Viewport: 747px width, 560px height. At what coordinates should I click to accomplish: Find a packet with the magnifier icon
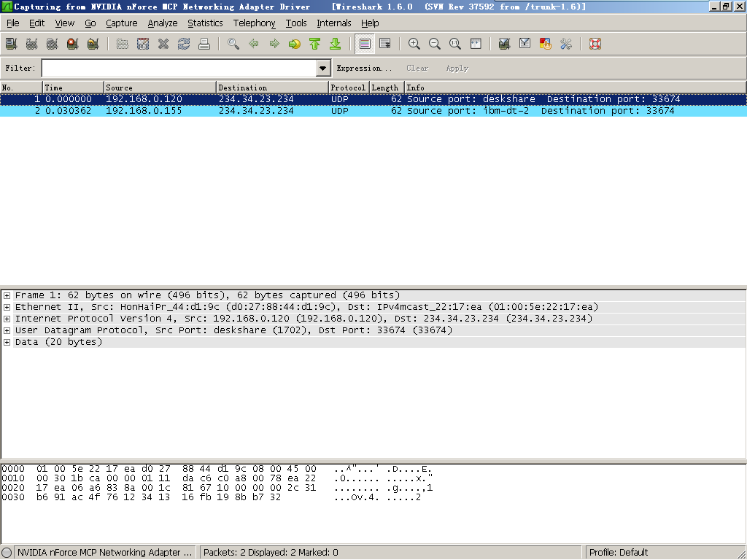(x=233, y=44)
